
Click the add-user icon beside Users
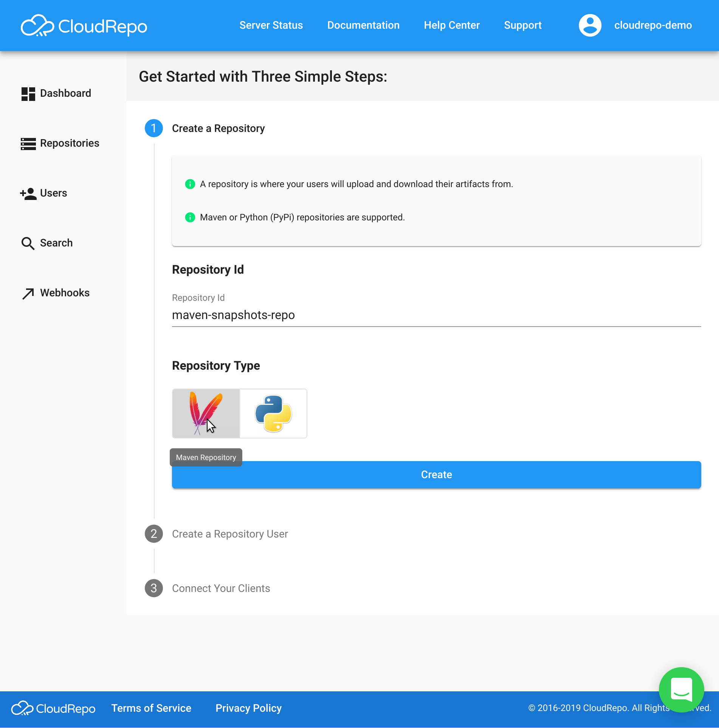coord(28,194)
